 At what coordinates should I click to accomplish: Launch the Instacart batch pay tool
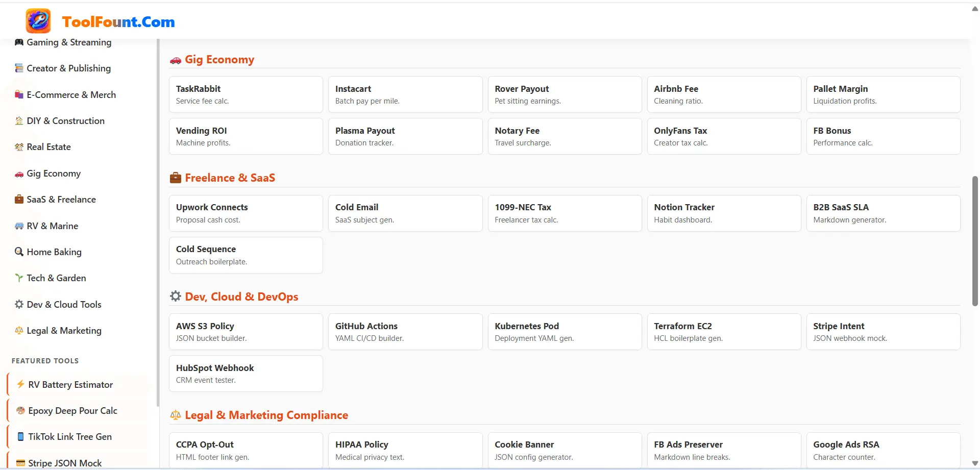405,94
